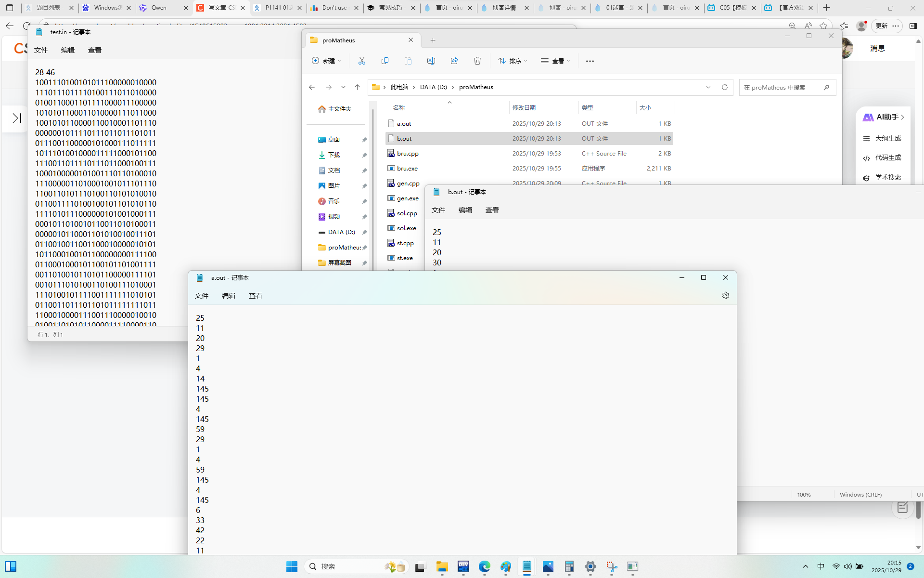Sort files by 修改日期 column header
The height and width of the screenshot is (578, 924).
click(525, 107)
